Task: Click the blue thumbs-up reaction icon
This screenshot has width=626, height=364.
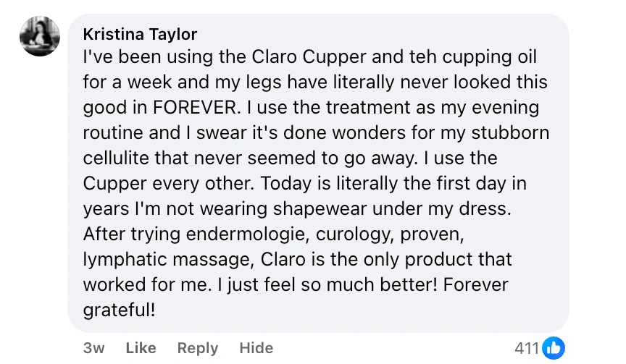Action: 553,348
